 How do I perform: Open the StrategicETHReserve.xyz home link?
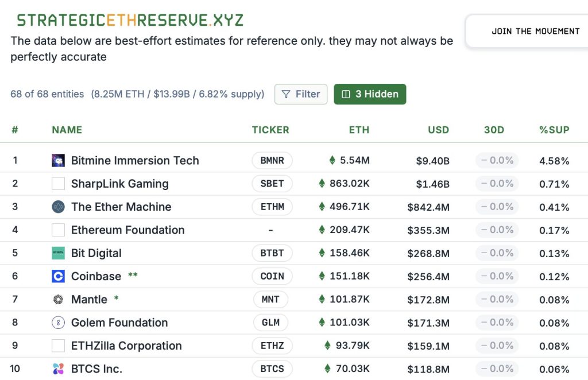(x=130, y=20)
